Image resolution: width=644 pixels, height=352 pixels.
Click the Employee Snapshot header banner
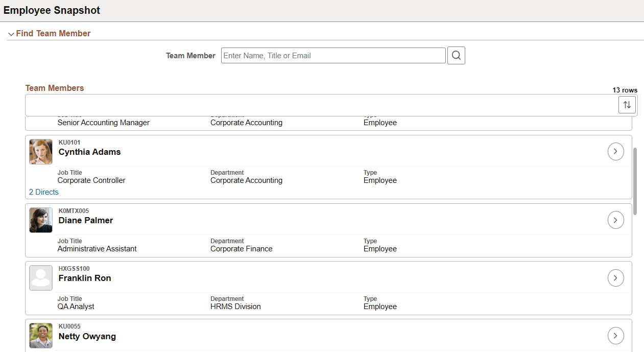click(53, 10)
